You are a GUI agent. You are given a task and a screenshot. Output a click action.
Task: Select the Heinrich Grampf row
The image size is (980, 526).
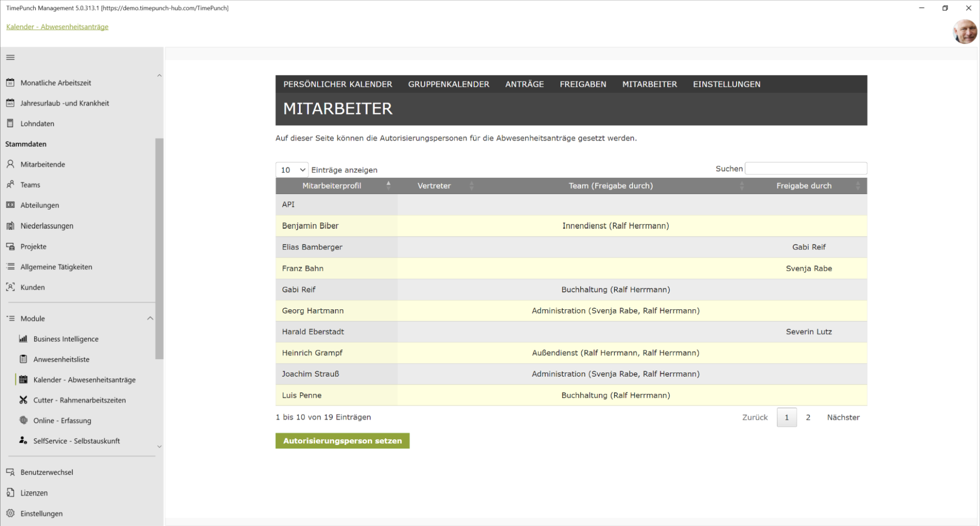571,353
